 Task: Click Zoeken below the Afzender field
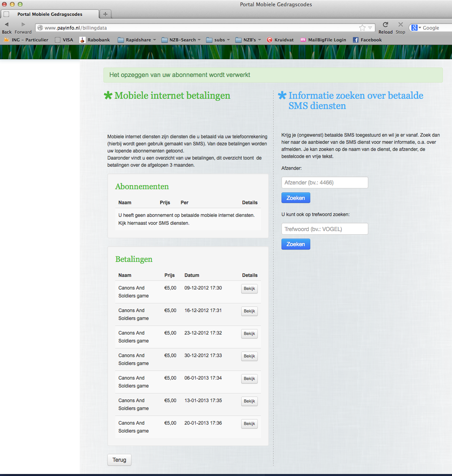tap(296, 198)
